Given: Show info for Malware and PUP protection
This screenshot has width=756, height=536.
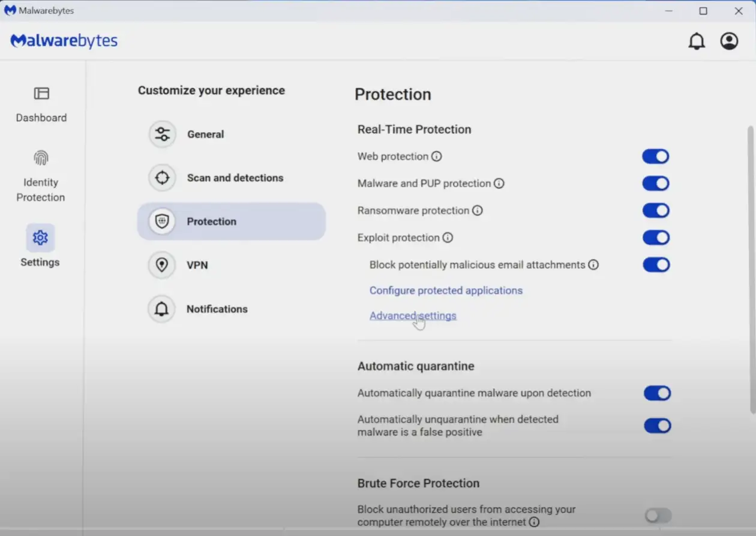Looking at the screenshot, I should click(499, 184).
